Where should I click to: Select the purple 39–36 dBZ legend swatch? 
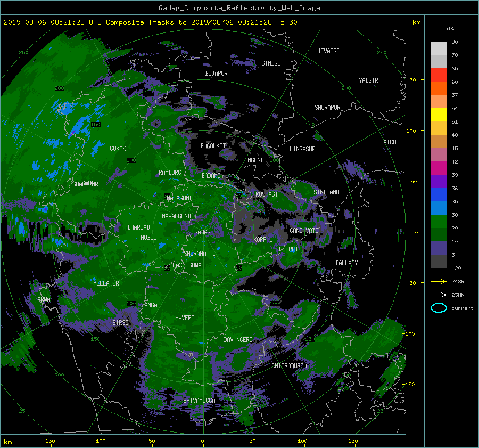pyautogui.click(x=439, y=181)
